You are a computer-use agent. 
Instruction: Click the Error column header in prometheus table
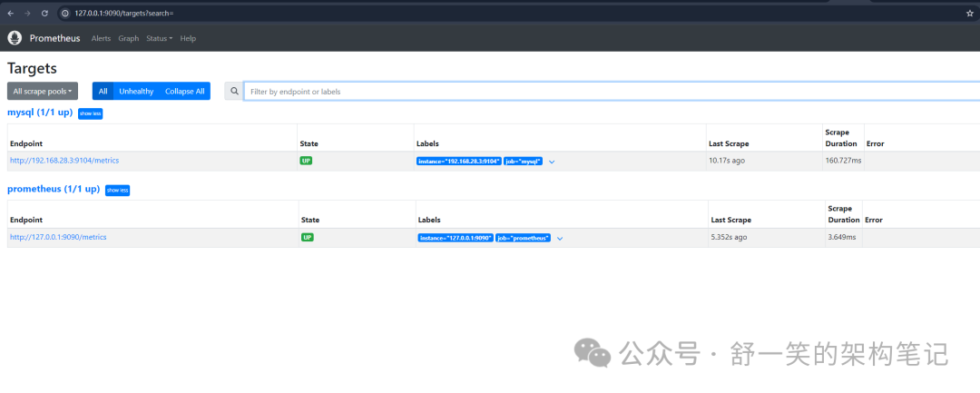click(x=874, y=220)
